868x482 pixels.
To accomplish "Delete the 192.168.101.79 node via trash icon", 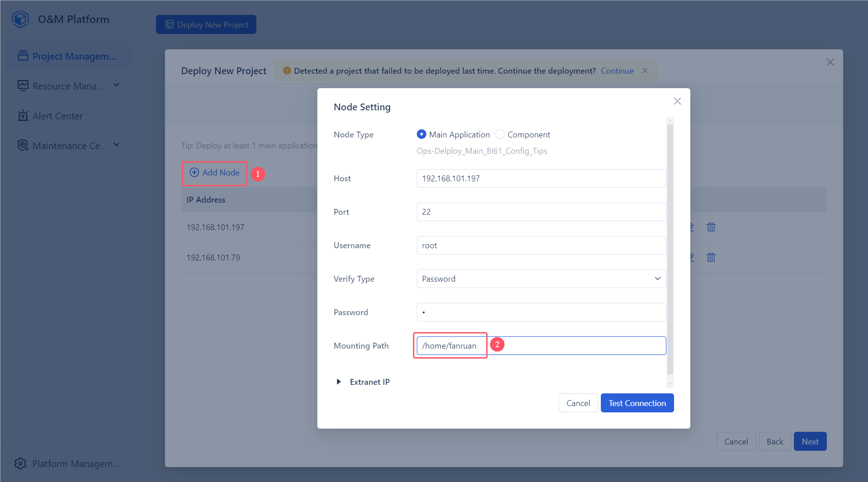I will click(x=711, y=257).
